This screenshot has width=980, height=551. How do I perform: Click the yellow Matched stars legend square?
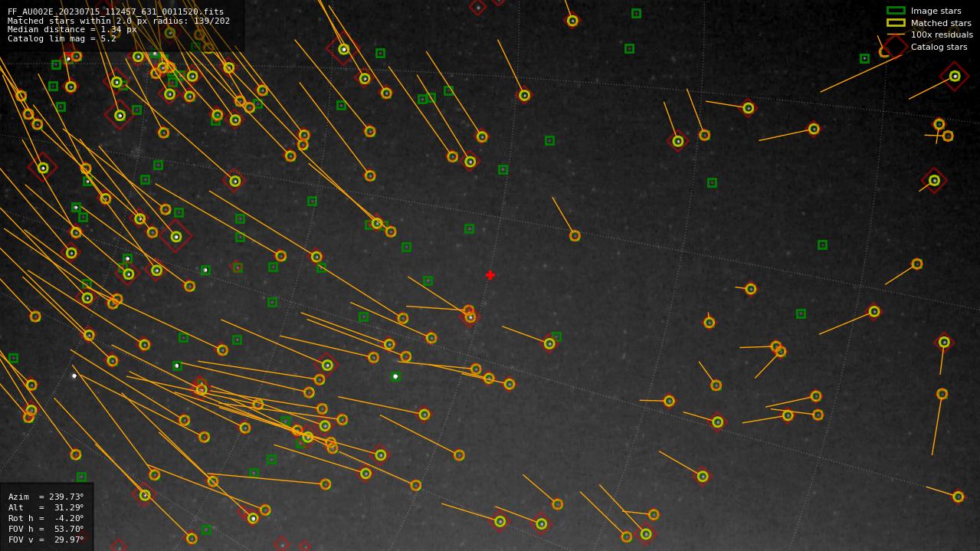coord(896,23)
